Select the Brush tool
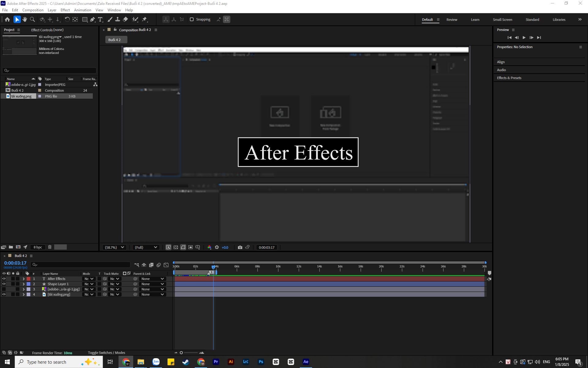This screenshot has height=368, width=588. click(x=110, y=19)
